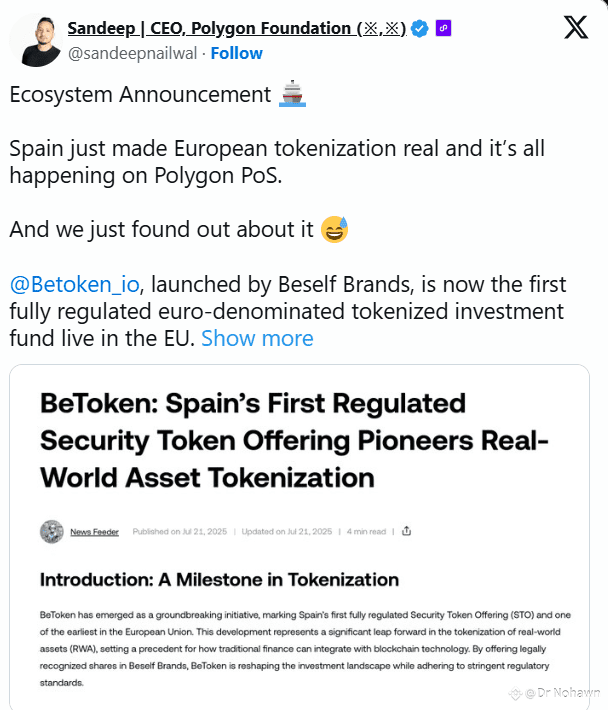
Task: Click the Introduction: A Milestone in Tokenization heading
Action: pos(219,579)
